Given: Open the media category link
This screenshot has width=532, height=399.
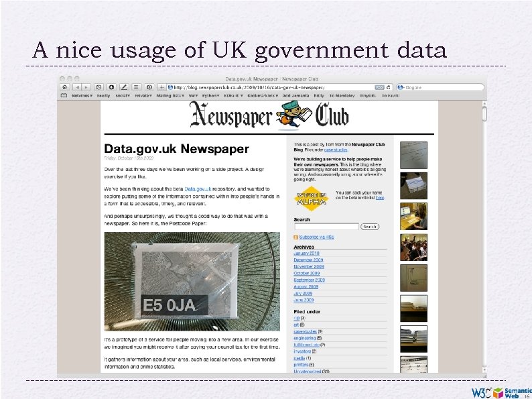Looking at the screenshot, I should click(300, 358).
